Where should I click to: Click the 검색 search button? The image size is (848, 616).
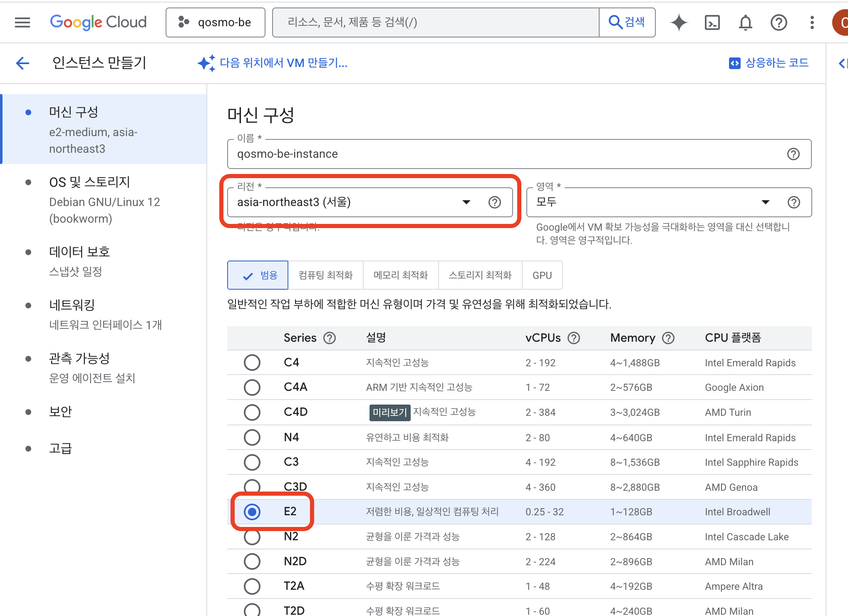627,22
